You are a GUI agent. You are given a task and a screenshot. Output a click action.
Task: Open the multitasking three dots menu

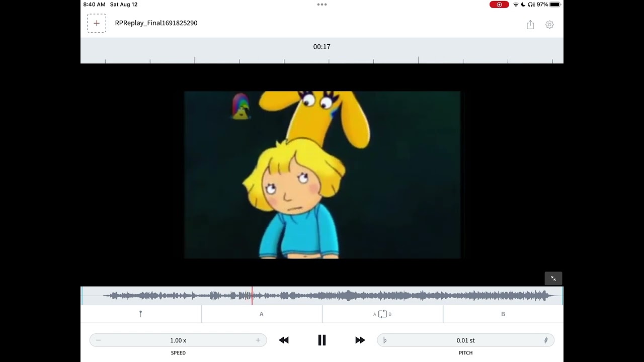pos(322,5)
